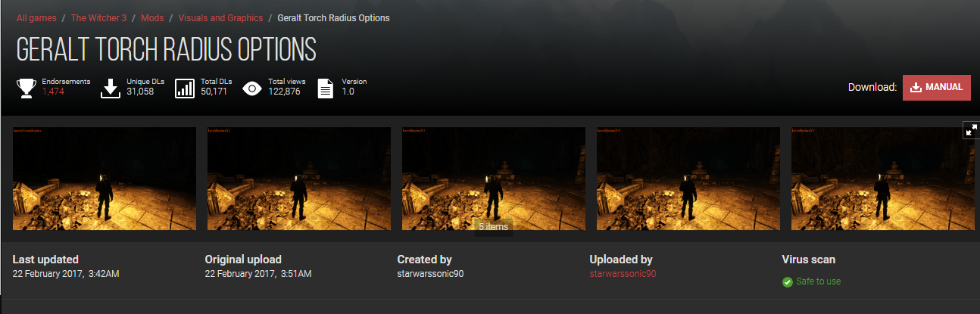980x314 pixels.
Task: Open the All games breadcrumb link
Action: 36,17
